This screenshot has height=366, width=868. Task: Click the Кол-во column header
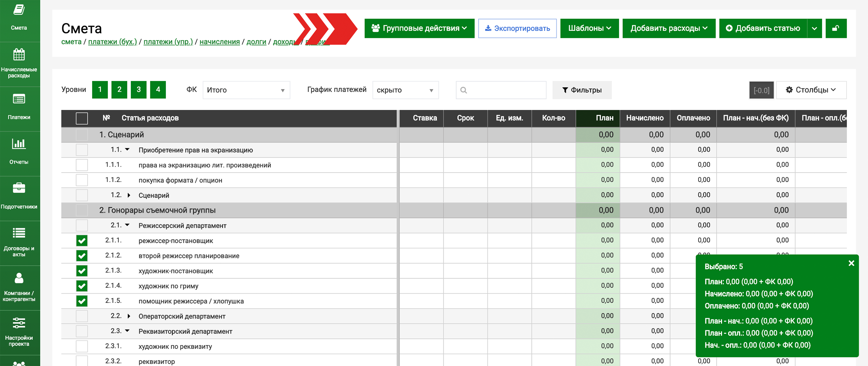point(554,118)
